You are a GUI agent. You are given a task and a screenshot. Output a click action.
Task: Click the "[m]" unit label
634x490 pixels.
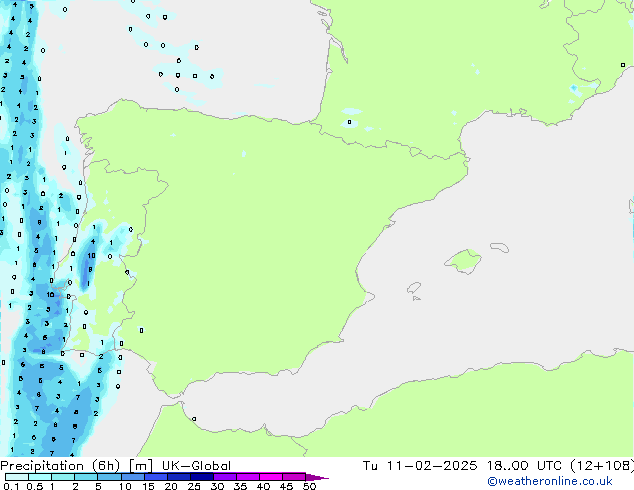140,466
